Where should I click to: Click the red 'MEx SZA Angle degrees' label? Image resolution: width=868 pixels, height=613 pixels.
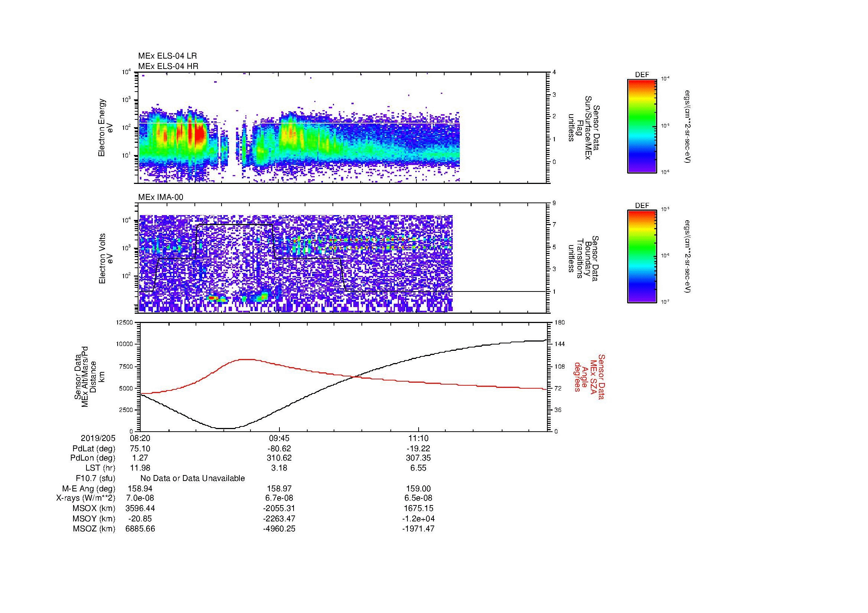[x=589, y=376]
